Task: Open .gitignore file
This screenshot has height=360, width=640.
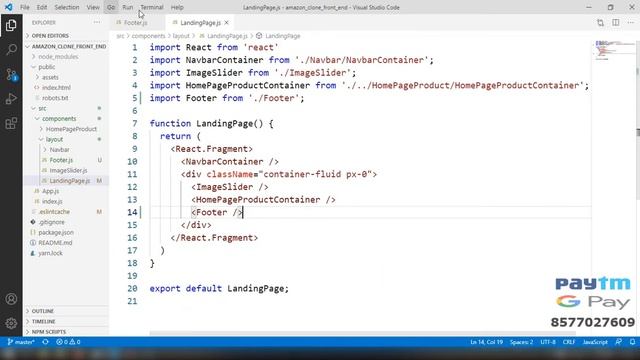Action: coord(51,222)
